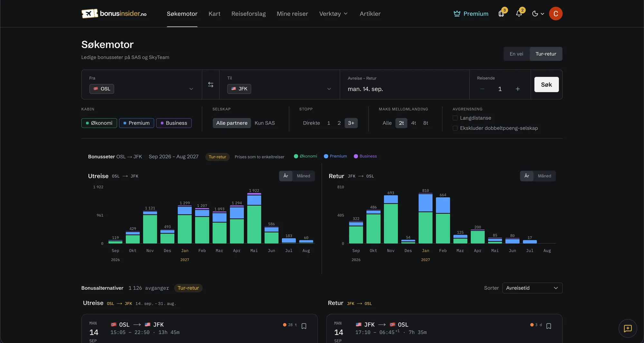The width and height of the screenshot is (644, 343).
Task: Toggle the Business cabin filter
Action: pyautogui.click(x=174, y=123)
